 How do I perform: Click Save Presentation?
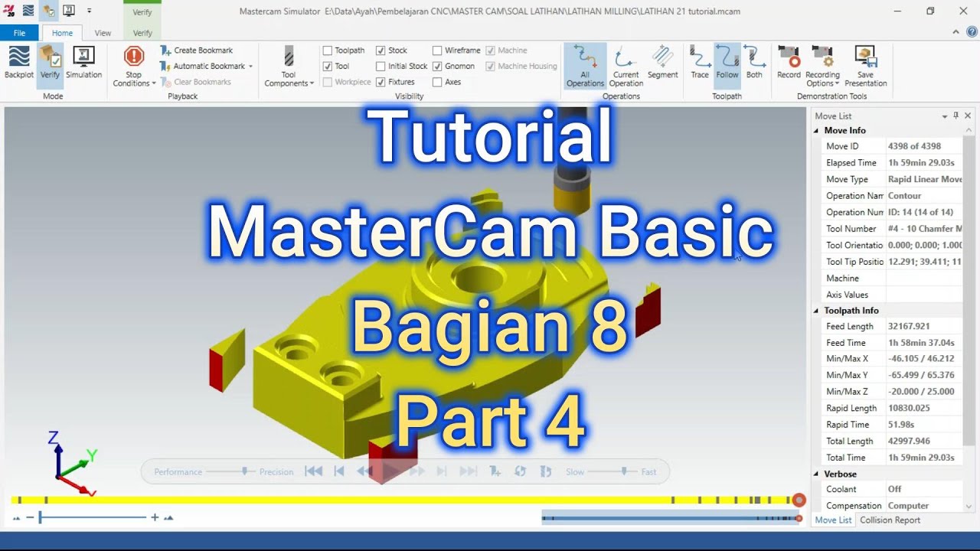865,67
